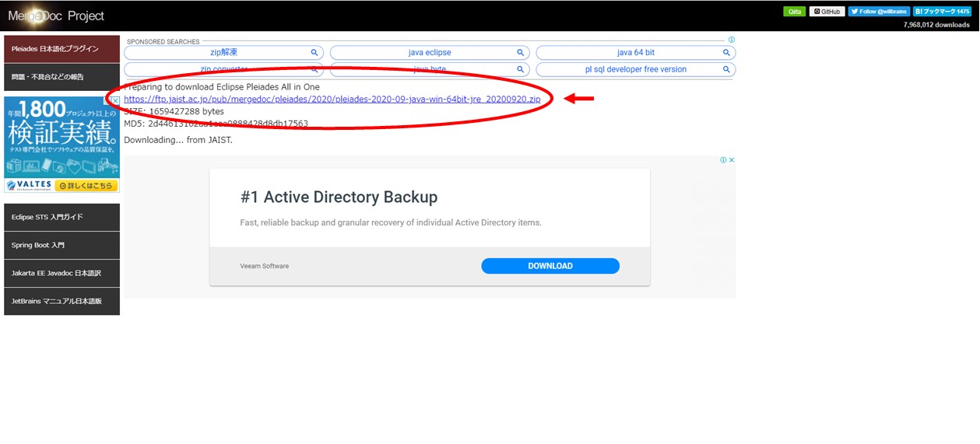Open JetBrains マニュアル日本語版 sidebar item
This screenshot has height=444, width=980.
tap(62, 301)
